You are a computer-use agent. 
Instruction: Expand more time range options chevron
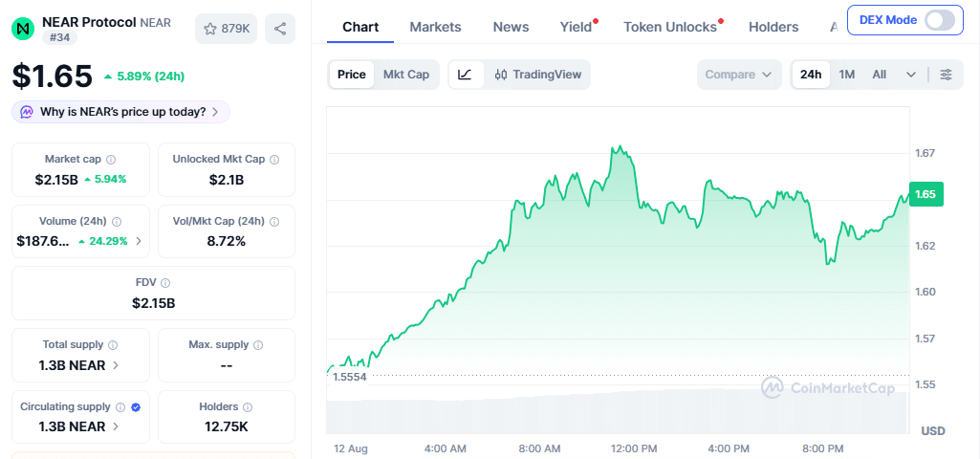(x=911, y=75)
